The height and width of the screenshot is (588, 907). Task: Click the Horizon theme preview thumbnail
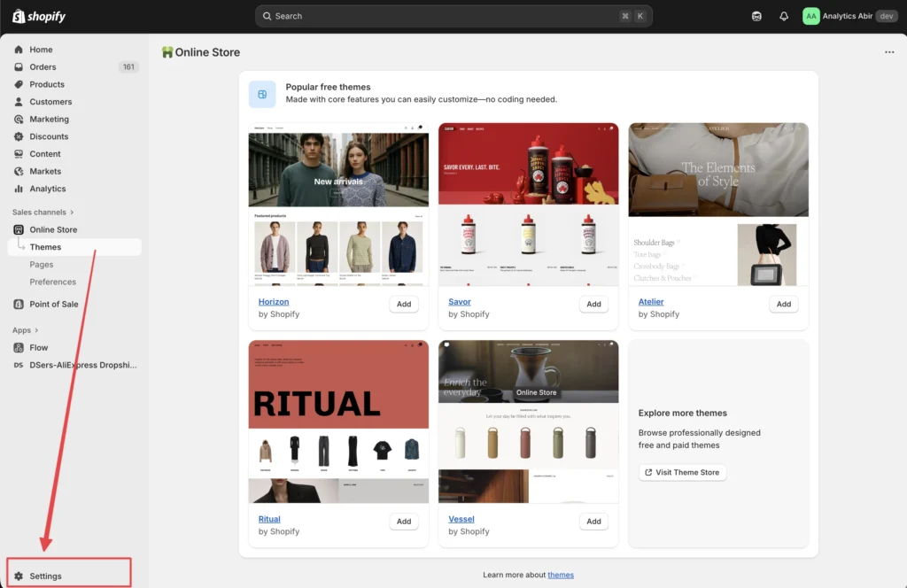[x=338, y=204]
